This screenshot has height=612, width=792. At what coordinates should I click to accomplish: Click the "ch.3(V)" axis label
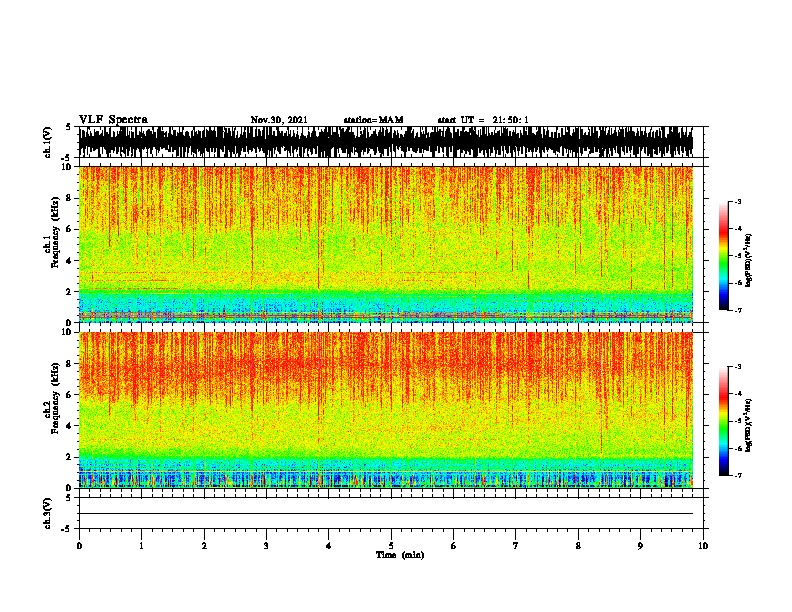pyautogui.click(x=48, y=513)
